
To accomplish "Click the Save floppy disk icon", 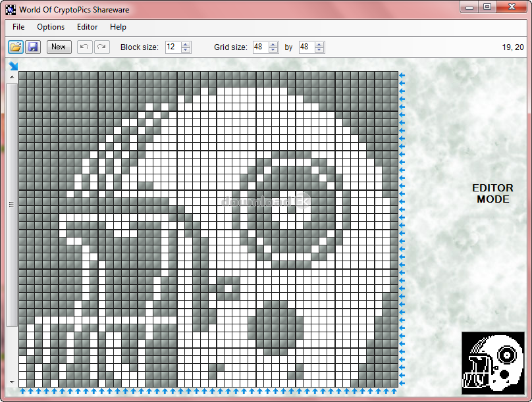I will (33, 47).
